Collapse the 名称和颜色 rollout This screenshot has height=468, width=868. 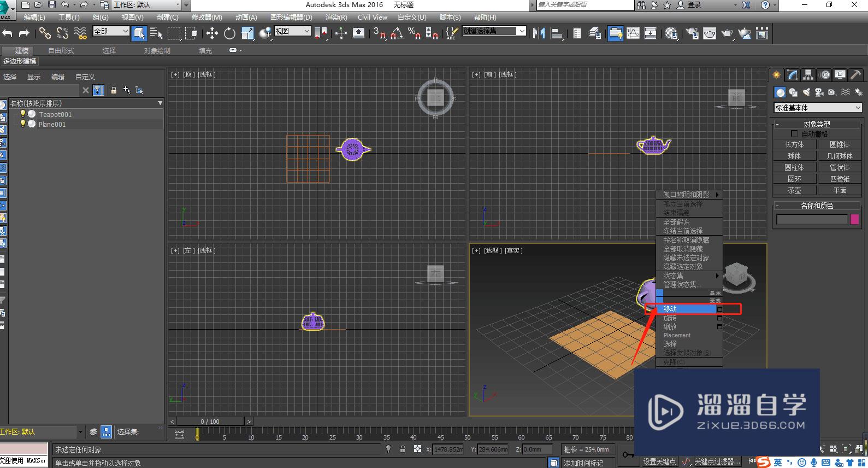[817, 206]
